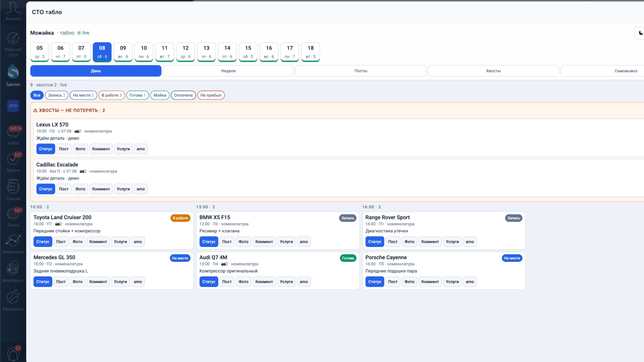Viewport: 644px width, 362px height.
Task: Open the Porsche Cayenne title
Action: pyautogui.click(x=386, y=257)
